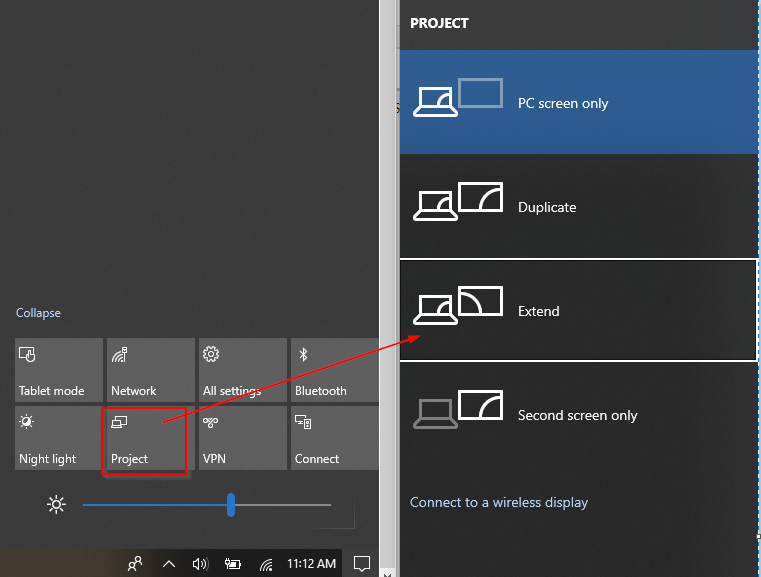Click the 11:12 AM taskbar clock
Image resolution: width=761 pixels, height=577 pixels.
311,564
